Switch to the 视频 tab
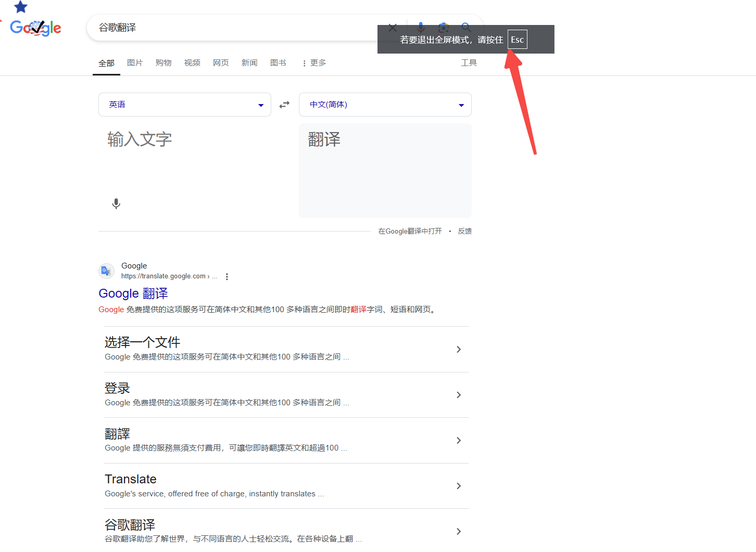Viewport: 756px width, 552px height. 192,62
